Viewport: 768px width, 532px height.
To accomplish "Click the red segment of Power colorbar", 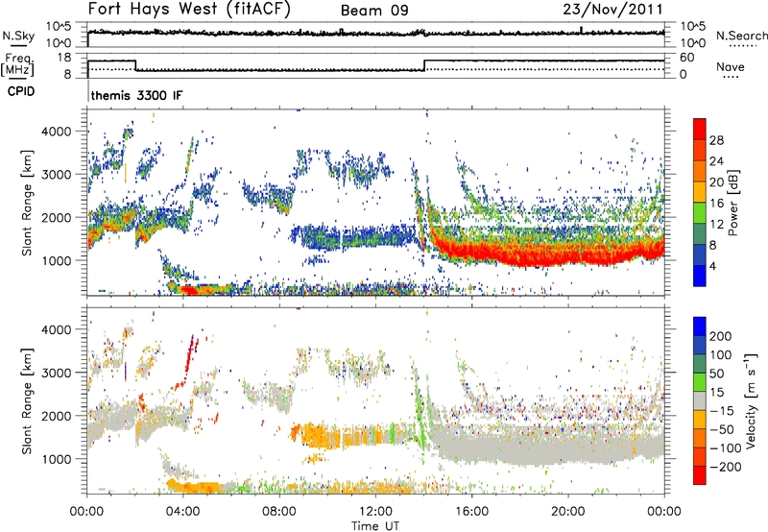I will point(700,129).
